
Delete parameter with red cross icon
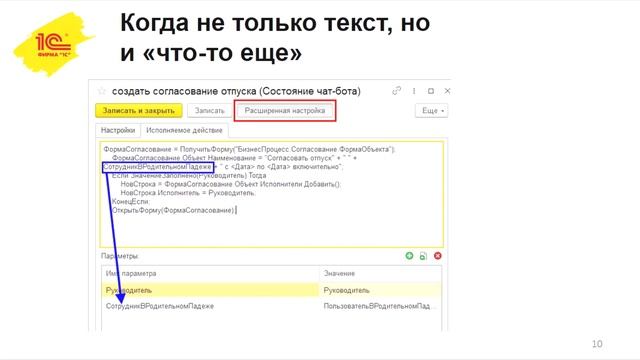tap(438, 256)
